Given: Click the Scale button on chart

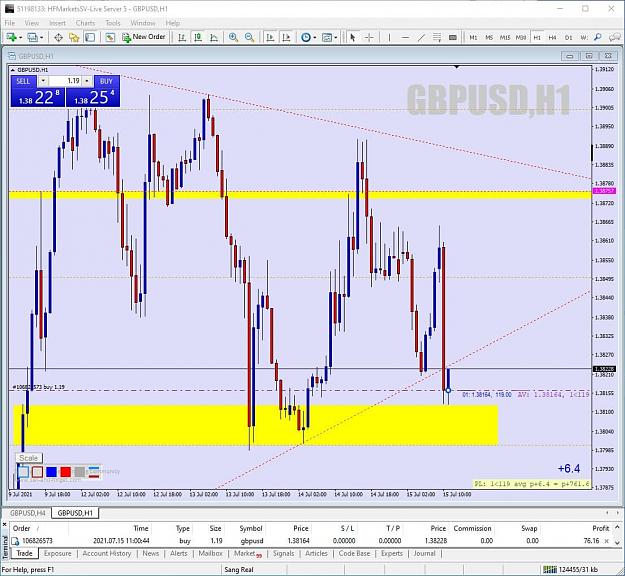Looking at the screenshot, I should click(x=29, y=458).
